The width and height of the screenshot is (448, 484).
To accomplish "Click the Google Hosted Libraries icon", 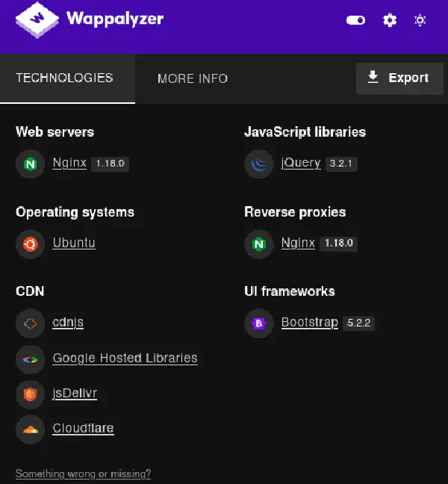I will (30, 359).
